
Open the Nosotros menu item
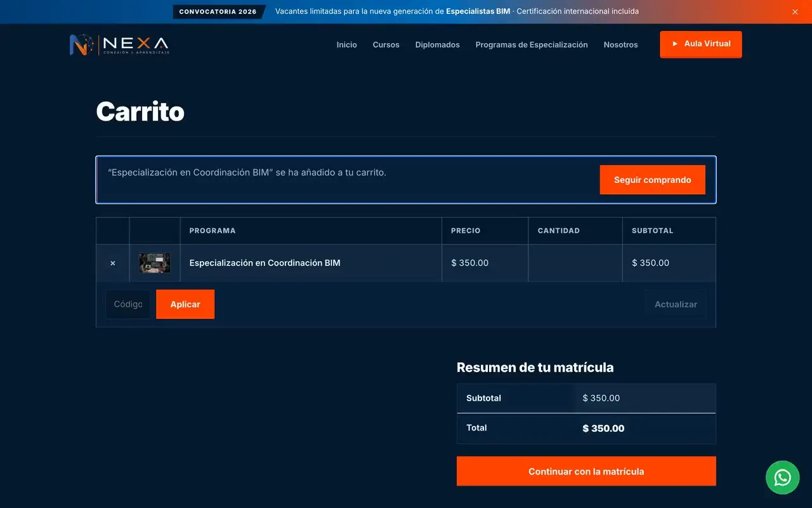(621, 44)
